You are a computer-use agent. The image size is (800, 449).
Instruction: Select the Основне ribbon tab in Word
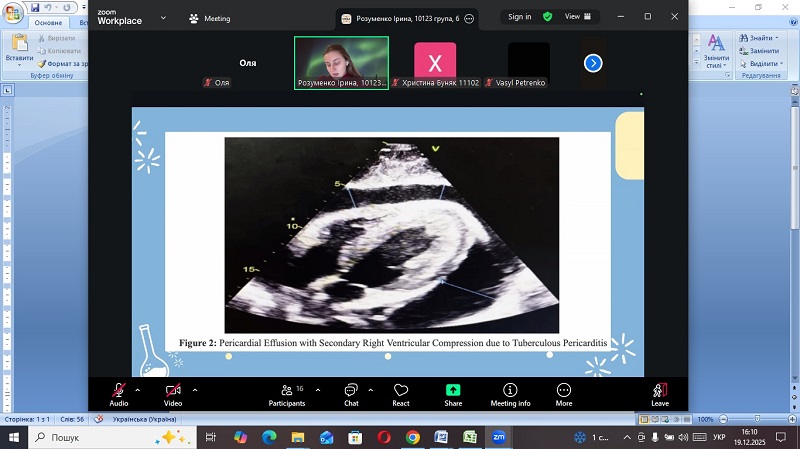[48, 22]
